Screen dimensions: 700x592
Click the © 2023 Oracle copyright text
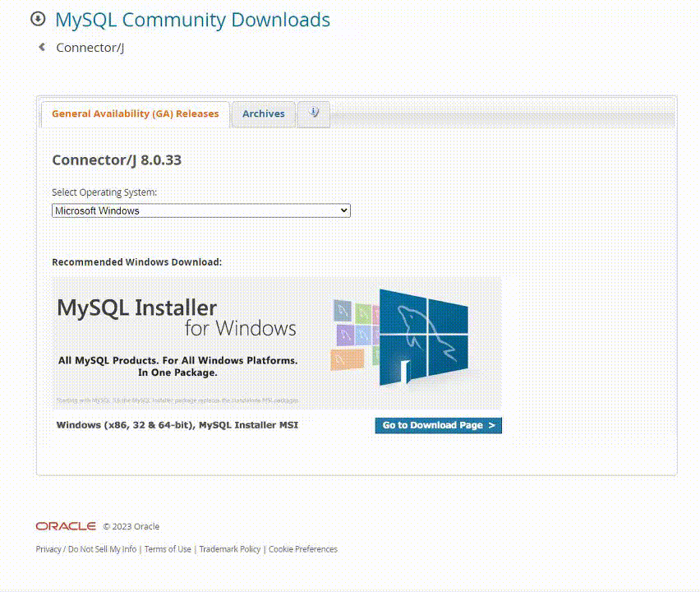pos(131,526)
